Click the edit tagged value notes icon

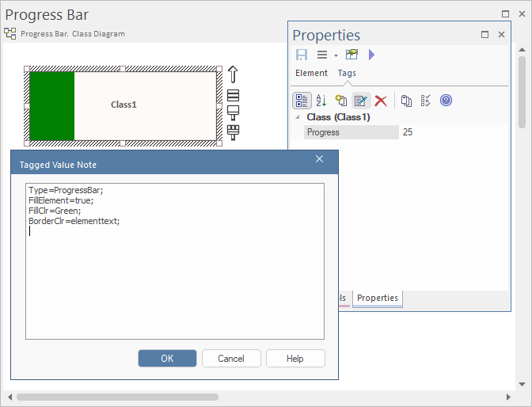361,101
